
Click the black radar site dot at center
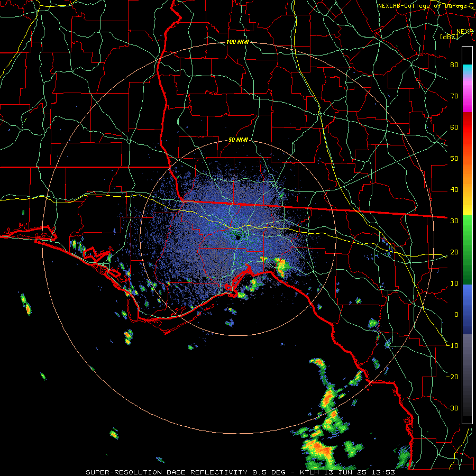click(x=239, y=237)
